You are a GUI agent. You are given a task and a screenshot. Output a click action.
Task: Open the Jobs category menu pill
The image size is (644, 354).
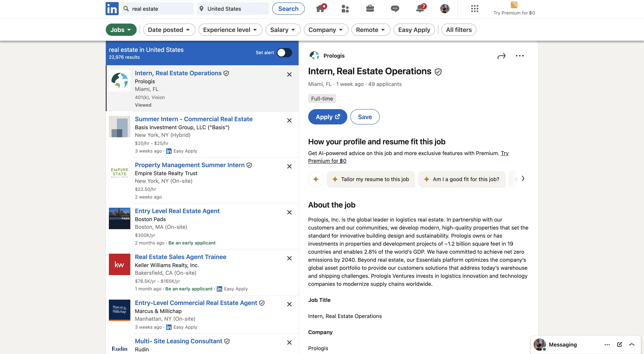(121, 30)
